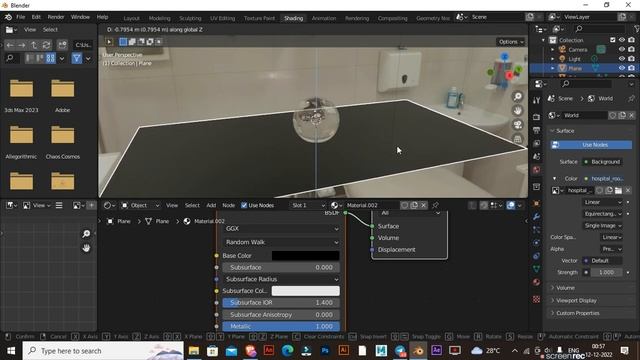Open the Slot 1 material slot dropdown

pos(308,205)
